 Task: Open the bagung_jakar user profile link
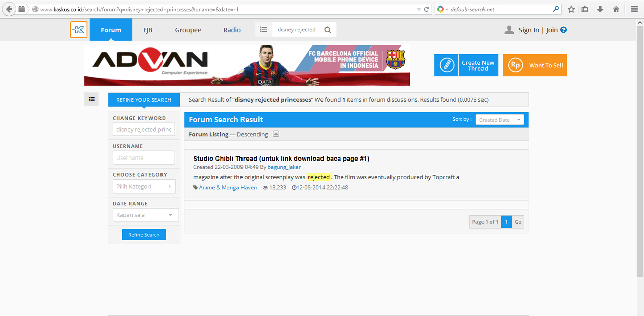284,167
